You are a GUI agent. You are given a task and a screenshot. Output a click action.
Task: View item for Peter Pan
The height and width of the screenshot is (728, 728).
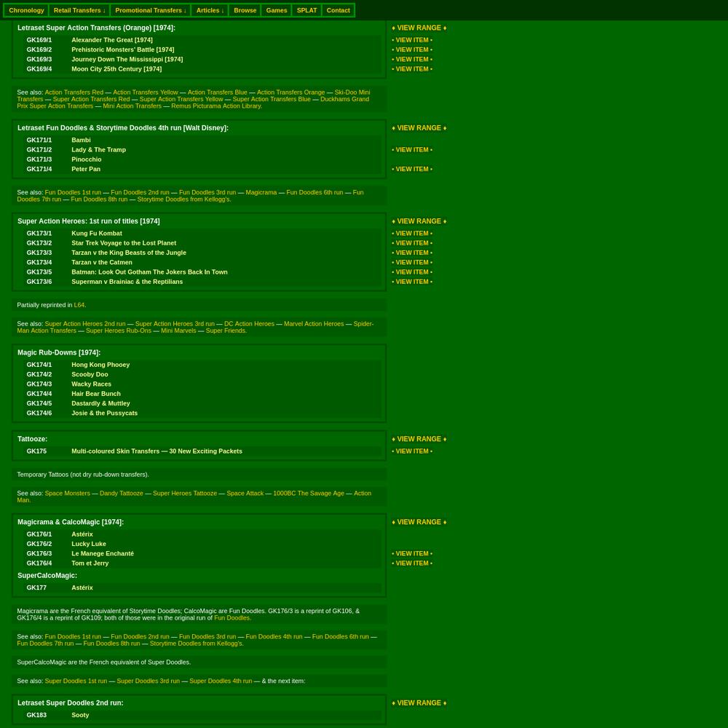[x=412, y=170]
